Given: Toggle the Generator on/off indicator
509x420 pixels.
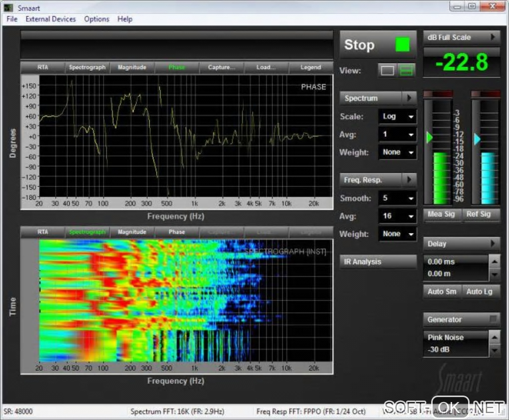Looking at the screenshot, I should [493, 320].
